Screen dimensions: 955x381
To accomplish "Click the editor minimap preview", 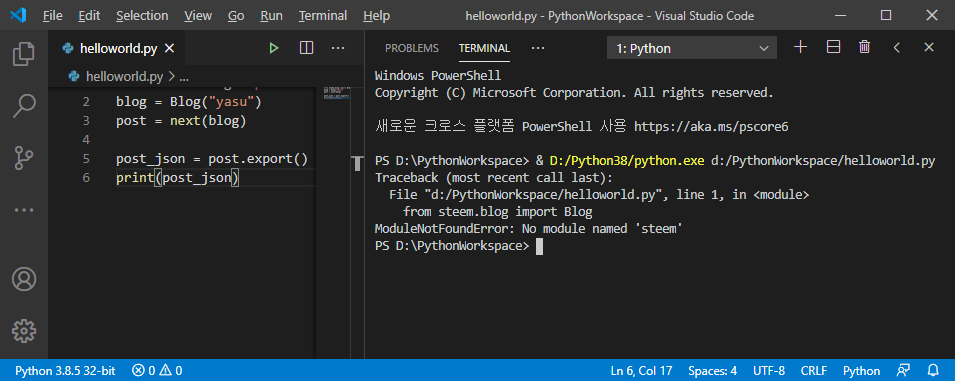I will coord(337,93).
